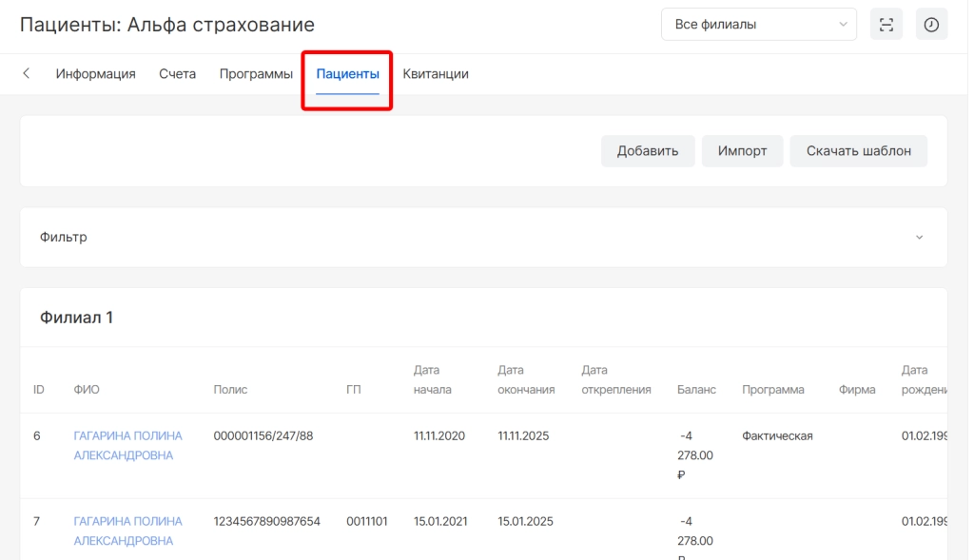
Task: Open patient link in row ID 6
Action: 127,445
